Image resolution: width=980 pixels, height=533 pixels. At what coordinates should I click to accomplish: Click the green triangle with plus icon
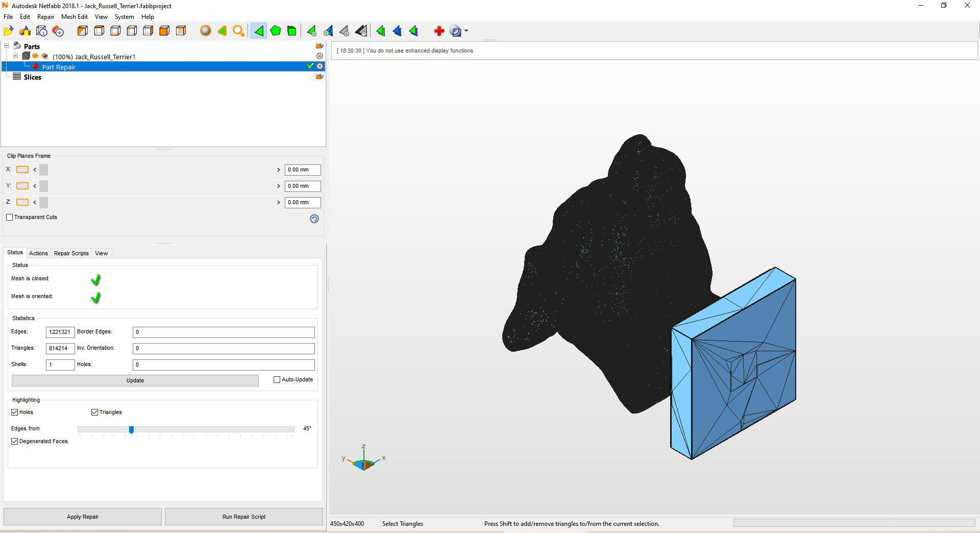click(311, 31)
